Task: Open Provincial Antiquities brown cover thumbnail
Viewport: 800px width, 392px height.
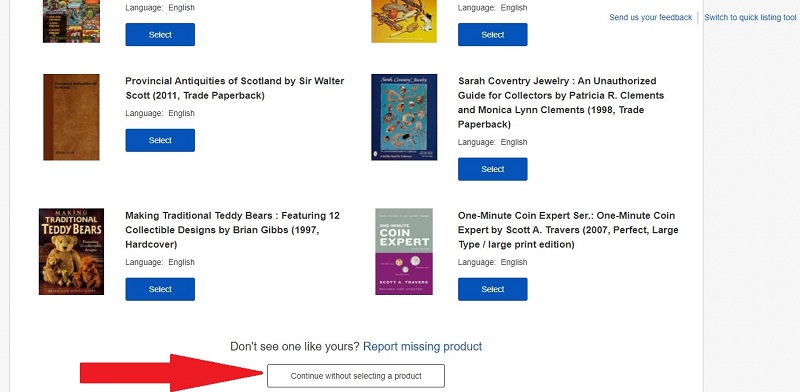Action: click(x=71, y=117)
